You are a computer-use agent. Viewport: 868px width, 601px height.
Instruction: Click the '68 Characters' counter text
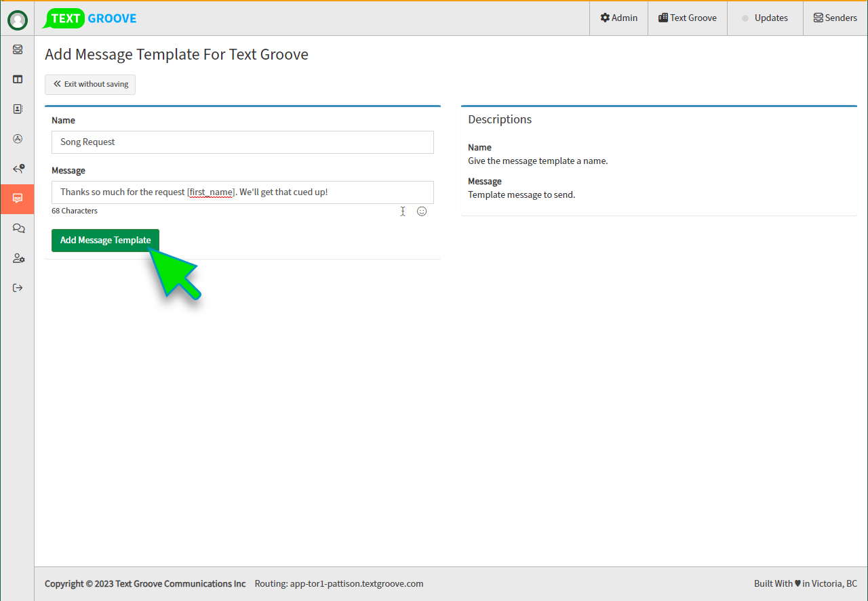click(75, 211)
